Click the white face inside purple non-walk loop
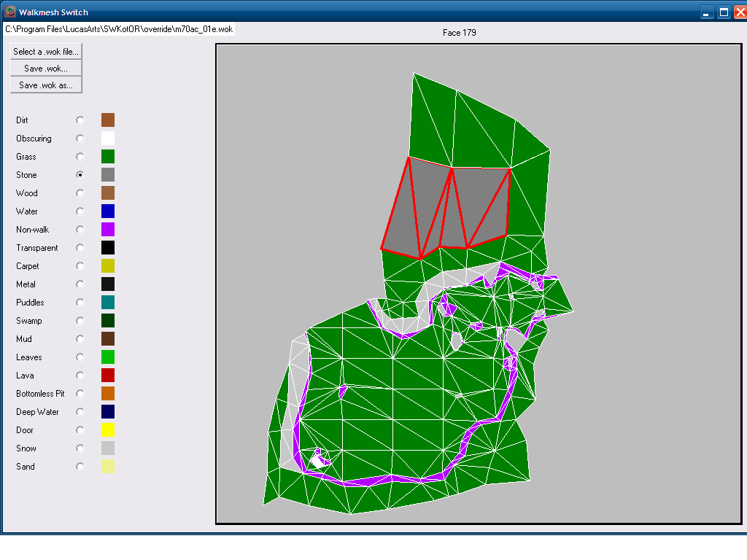This screenshot has width=747, height=560. (318, 461)
